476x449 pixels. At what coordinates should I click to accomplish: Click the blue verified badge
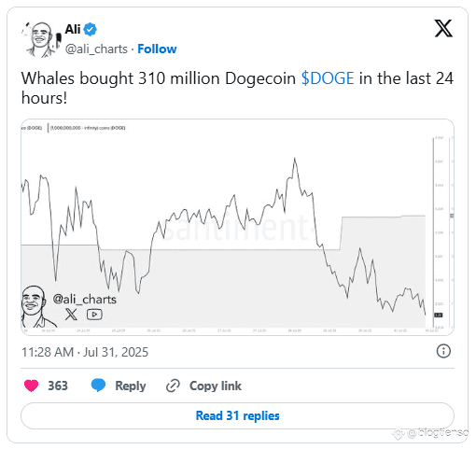(x=91, y=30)
